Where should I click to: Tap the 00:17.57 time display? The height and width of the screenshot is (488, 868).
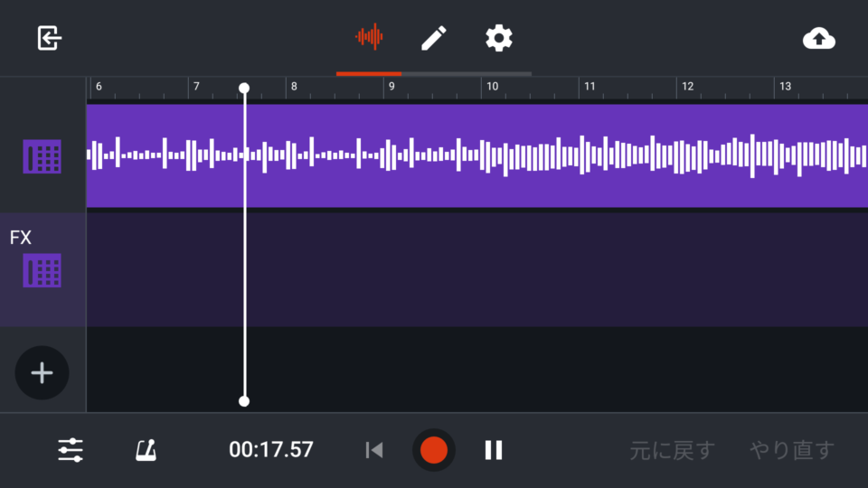click(x=271, y=450)
